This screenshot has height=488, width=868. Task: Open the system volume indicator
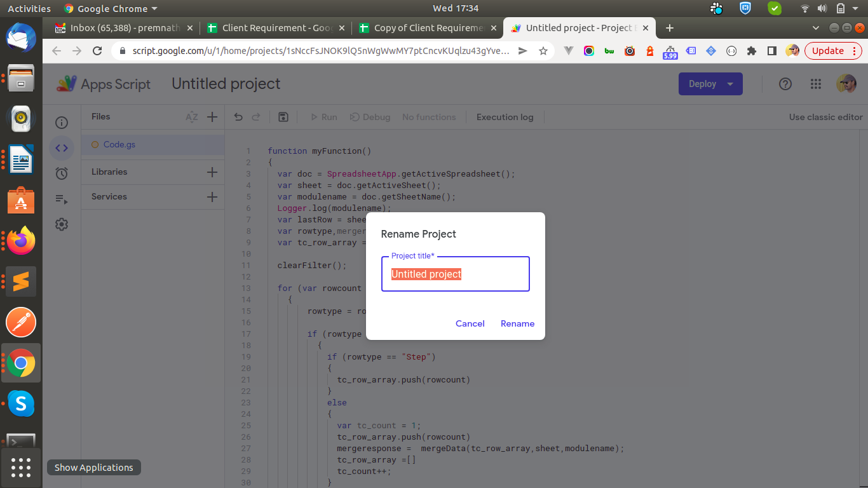point(822,8)
